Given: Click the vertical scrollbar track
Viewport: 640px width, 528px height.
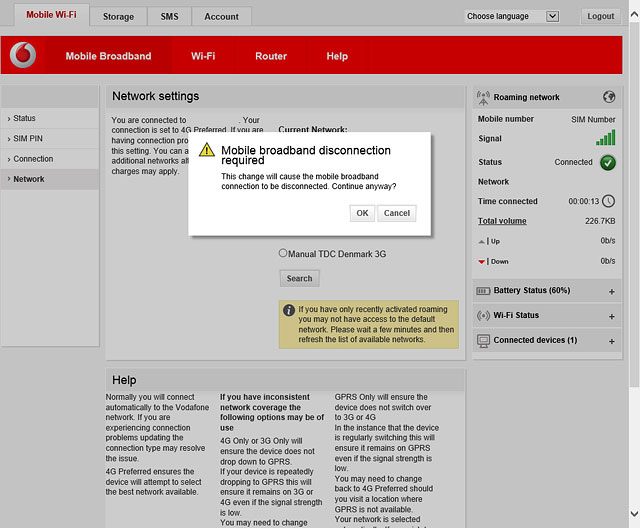Looking at the screenshot, I should point(634,447).
